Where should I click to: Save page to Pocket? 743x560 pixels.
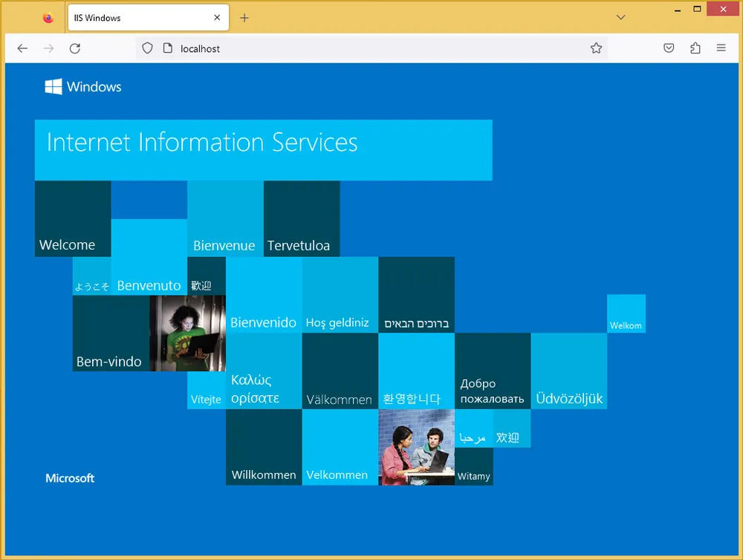pyautogui.click(x=669, y=48)
